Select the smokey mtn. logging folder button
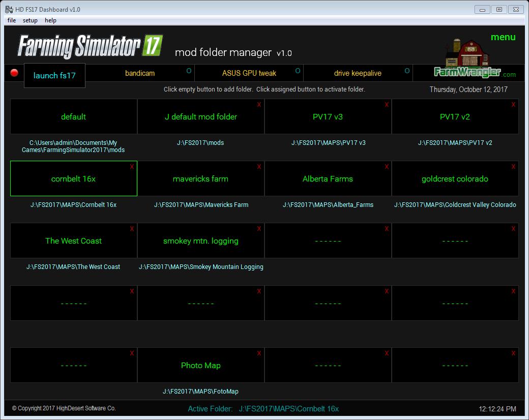 pyautogui.click(x=200, y=241)
